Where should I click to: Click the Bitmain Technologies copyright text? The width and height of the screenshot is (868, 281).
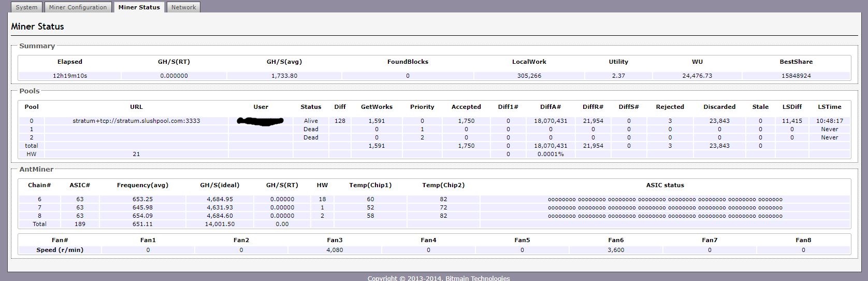[x=439, y=278]
